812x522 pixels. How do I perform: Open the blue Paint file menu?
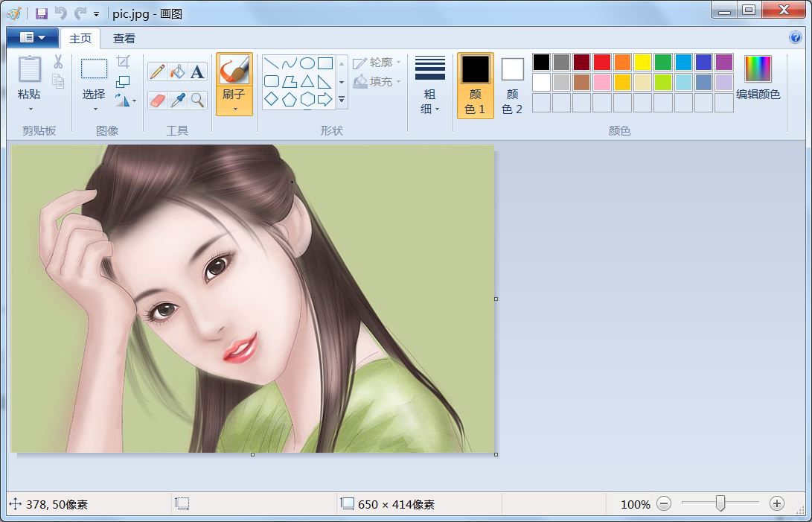[32, 37]
